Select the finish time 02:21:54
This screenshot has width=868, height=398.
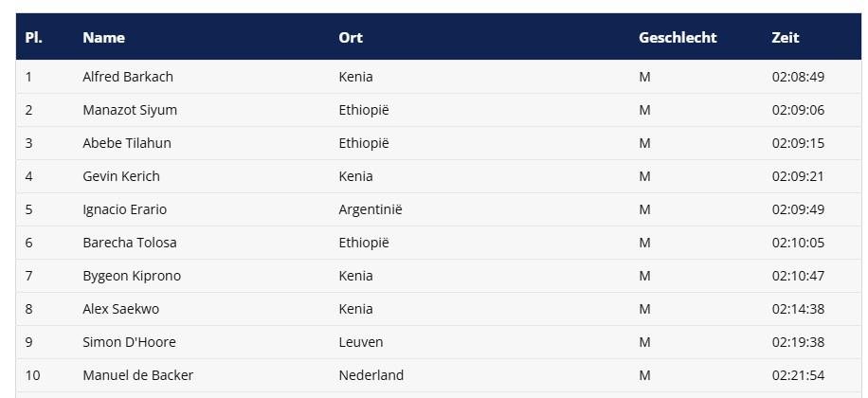798,375
